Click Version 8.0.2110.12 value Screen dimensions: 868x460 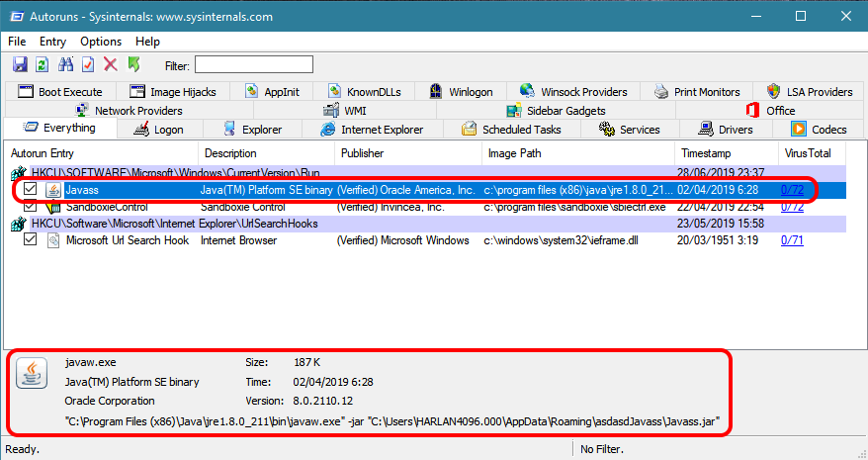322,401
